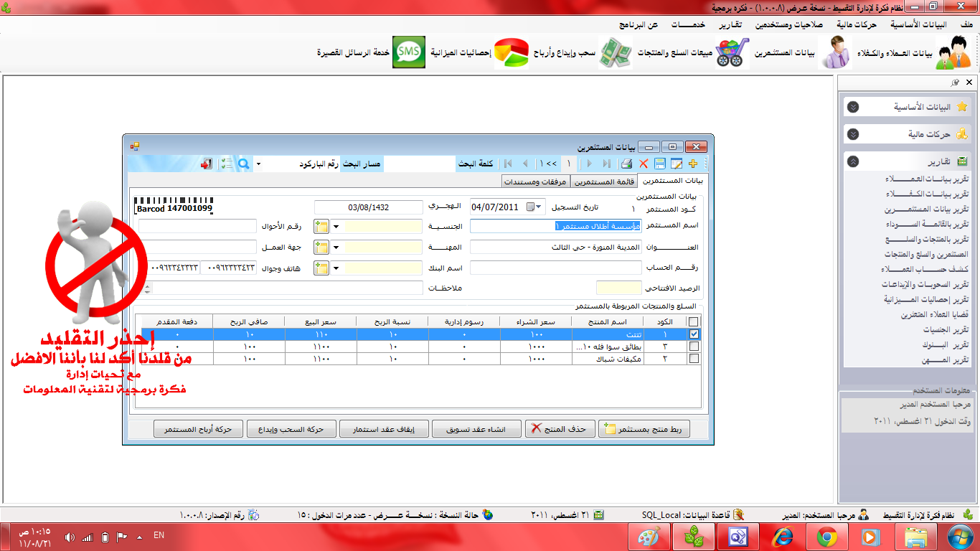Switch to the investors list (قائمة المستثمرين) tab
980x551 pixels.
pos(606,182)
